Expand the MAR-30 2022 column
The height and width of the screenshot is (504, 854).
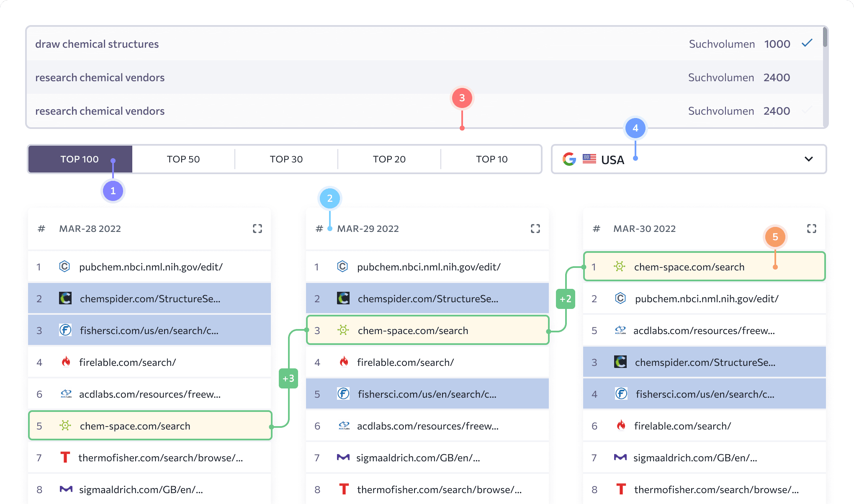[x=812, y=229]
